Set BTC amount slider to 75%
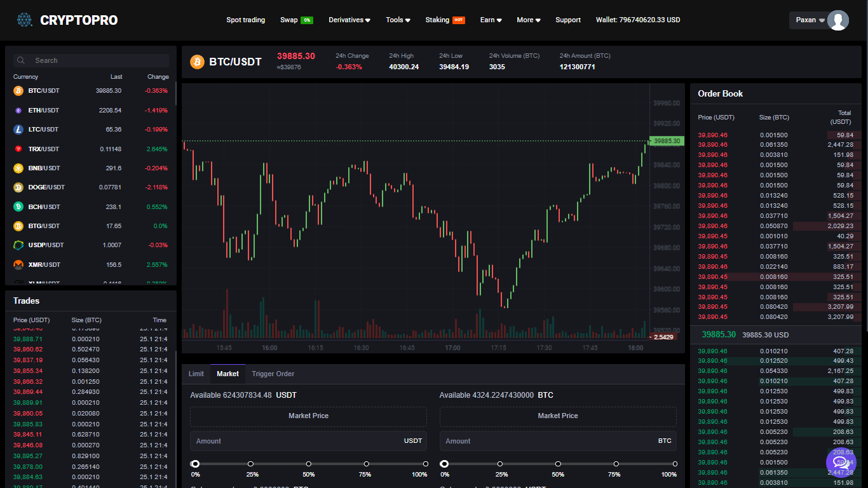Viewport: 868px width, 488px height. tap(614, 464)
